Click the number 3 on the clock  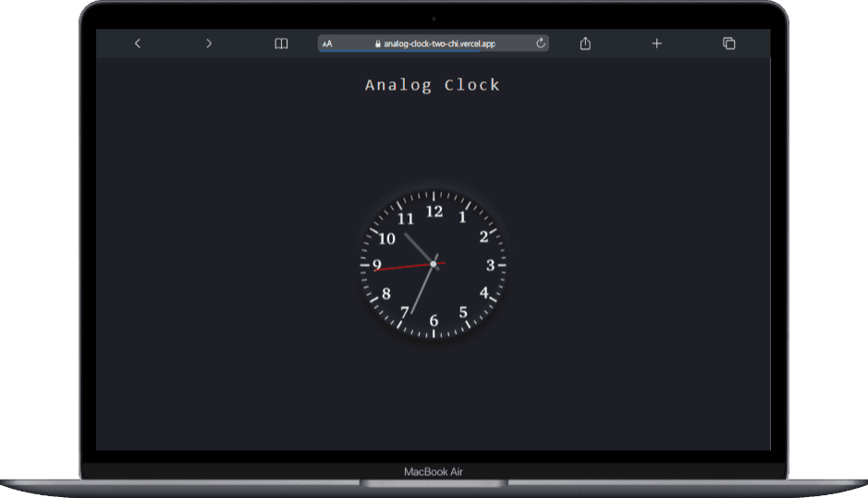pos(490,265)
